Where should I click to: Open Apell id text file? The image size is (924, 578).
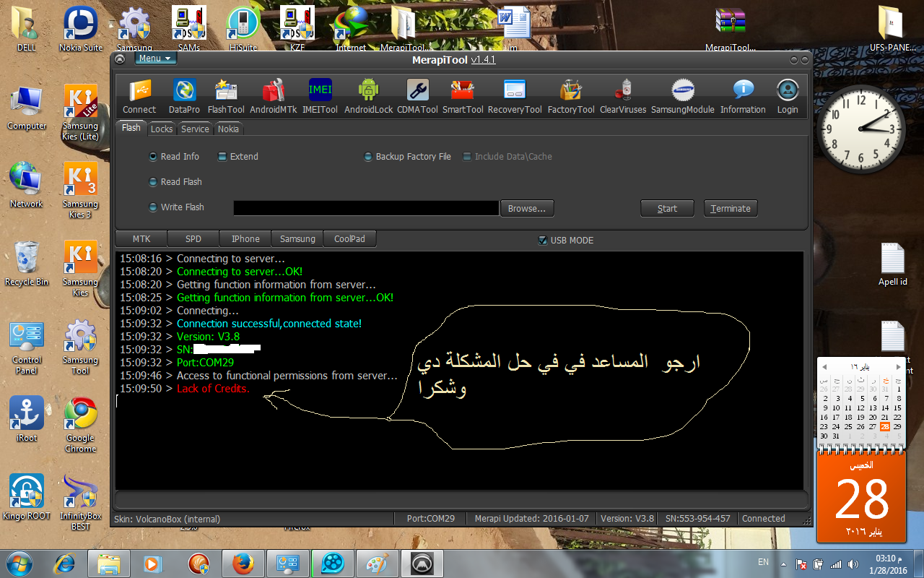coord(892,264)
